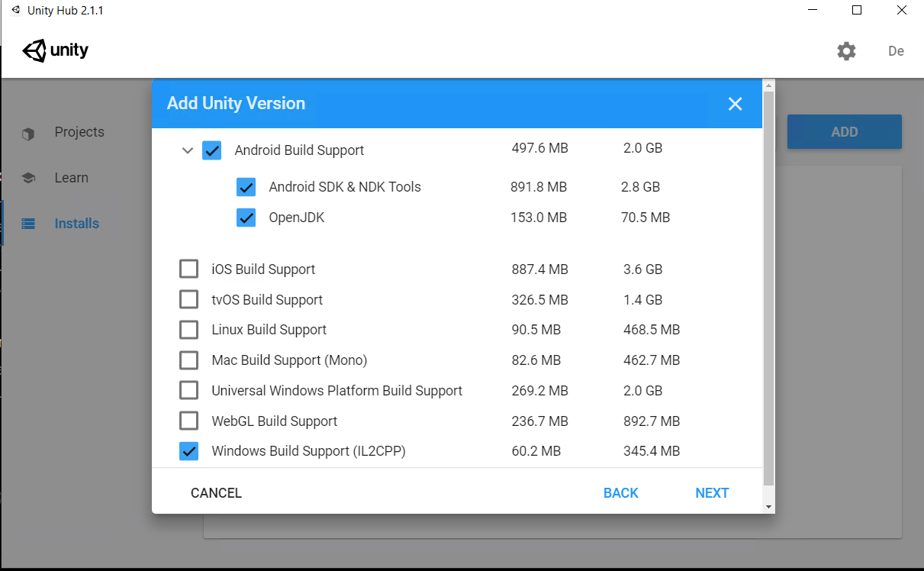924x571 pixels.
Task: Click the Learn graduation cap icon
Action: click(28, 178)
